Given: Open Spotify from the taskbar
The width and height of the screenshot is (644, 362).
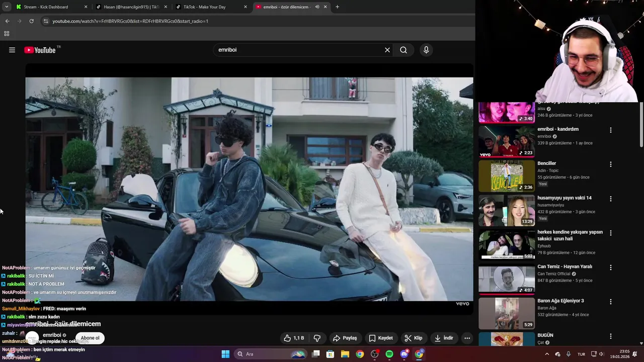Looking at the screenshot, I should (389, 354).
